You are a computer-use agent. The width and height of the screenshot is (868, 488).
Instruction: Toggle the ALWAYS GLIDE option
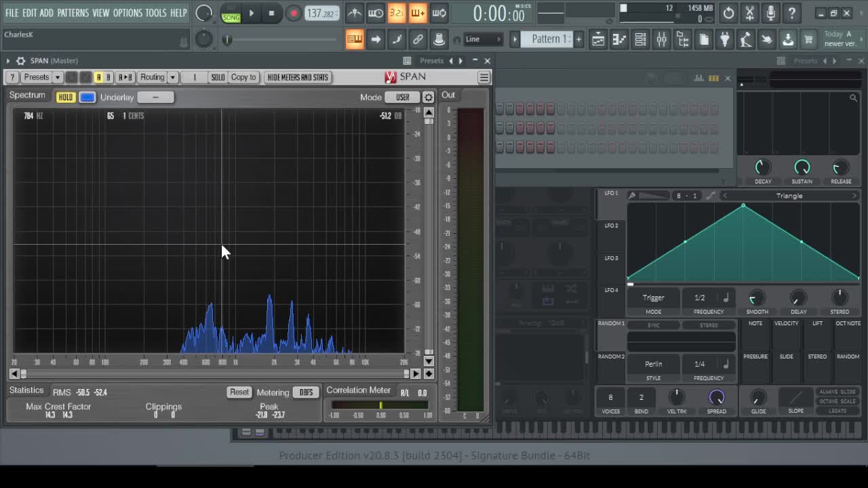(837, 392)
